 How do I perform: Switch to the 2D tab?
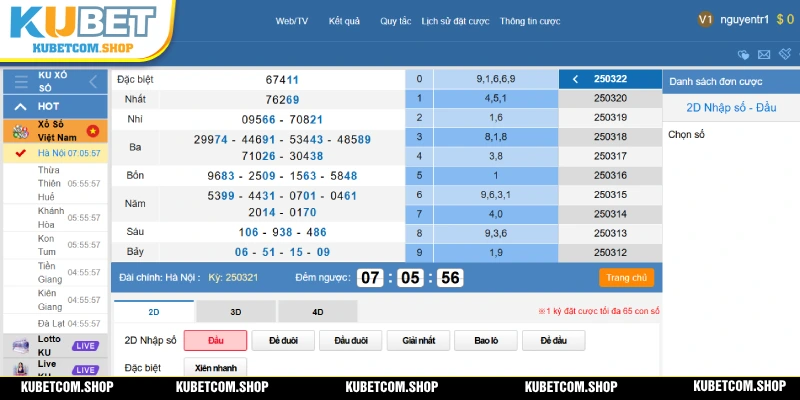tap(154, 312)
